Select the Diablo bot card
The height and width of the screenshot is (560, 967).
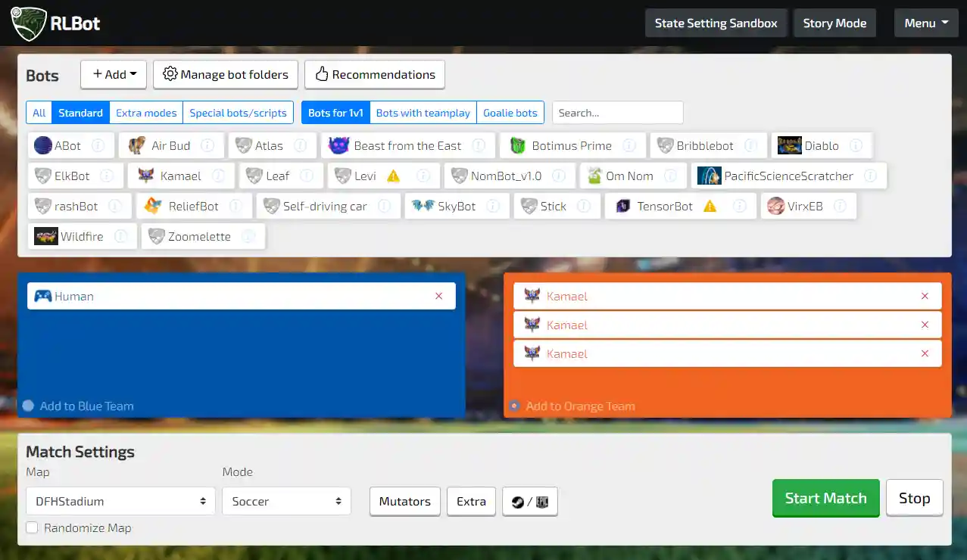pos(822,145)
